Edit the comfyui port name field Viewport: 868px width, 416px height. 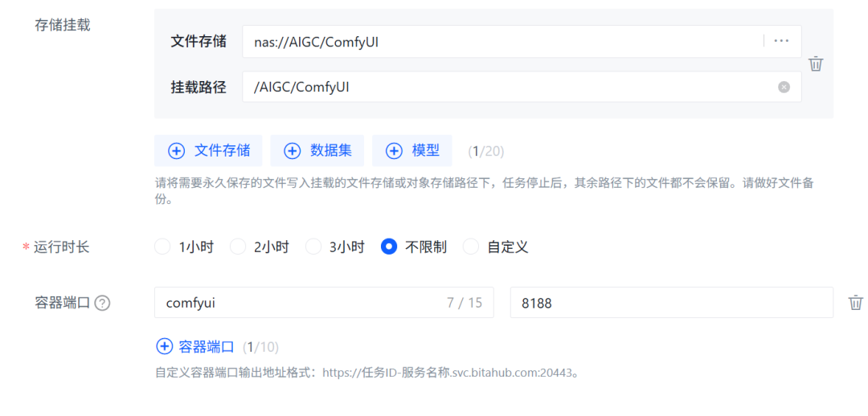324,303
